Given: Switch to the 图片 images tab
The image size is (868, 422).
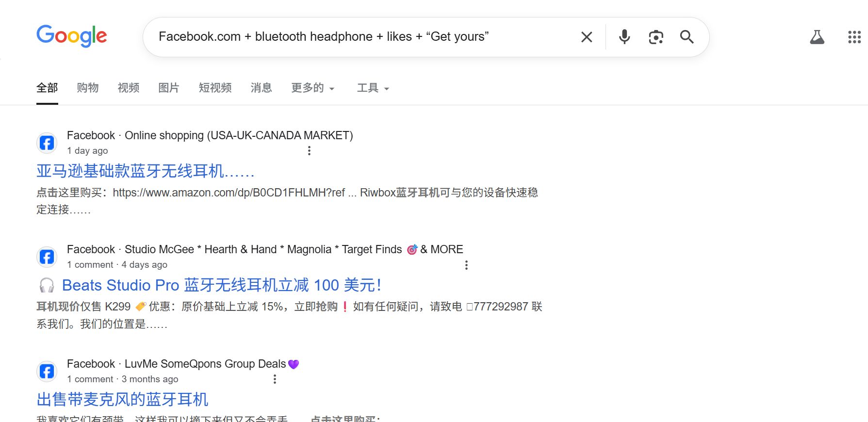Looking at the screenshot, I should tap(169, 88).
